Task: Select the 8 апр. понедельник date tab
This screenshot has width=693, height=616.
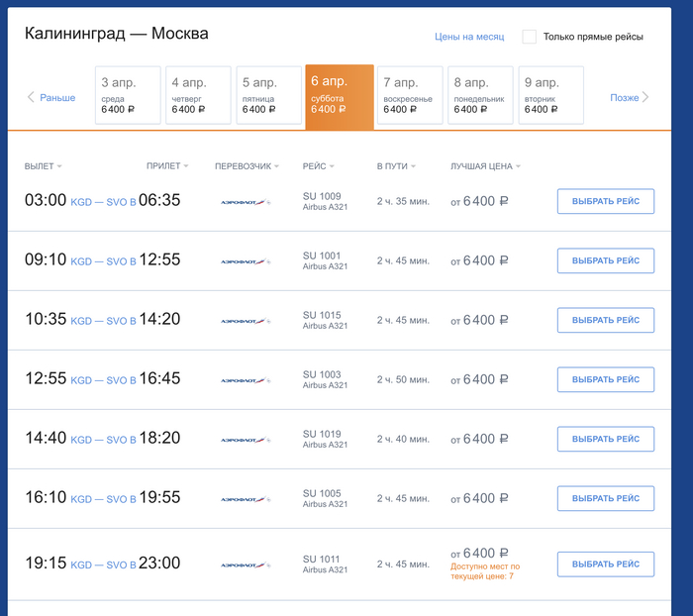Action: click(x=478, y=95)
